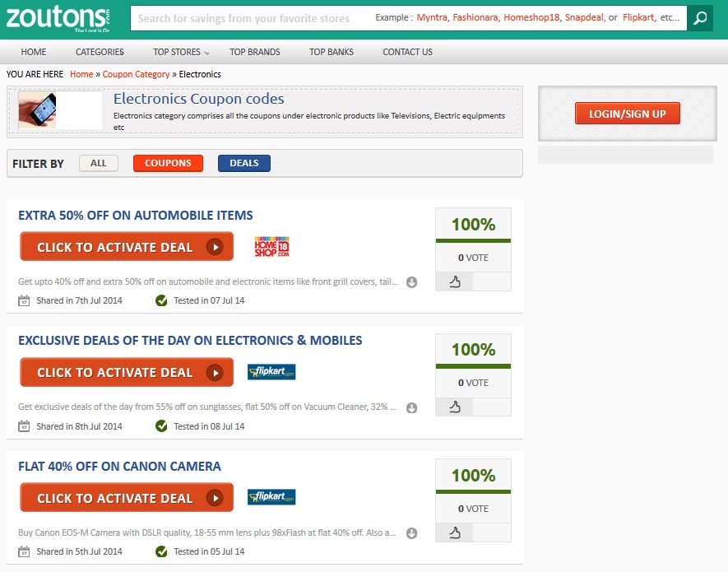Filter listings by Deals
The width and height of the screenshot is (728, 572).
(243, 163)
